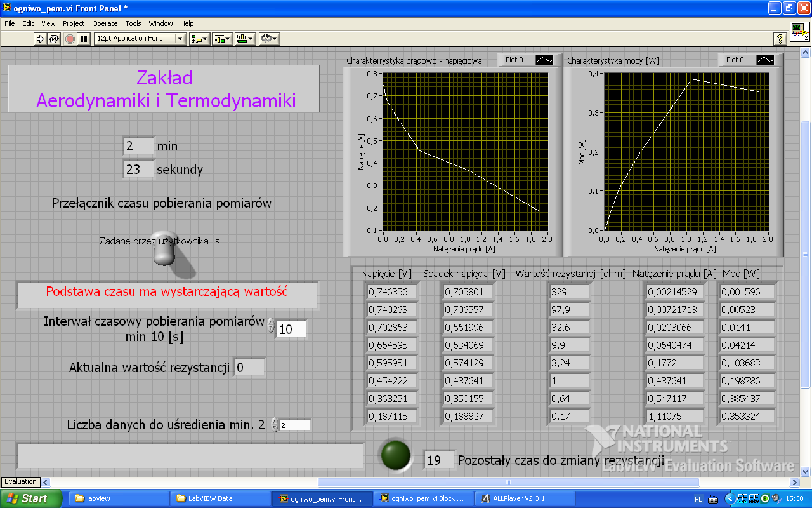Viewport: 812px width, 508px height.
Task: Click the context help question mark button
Action: pos(780,39)
